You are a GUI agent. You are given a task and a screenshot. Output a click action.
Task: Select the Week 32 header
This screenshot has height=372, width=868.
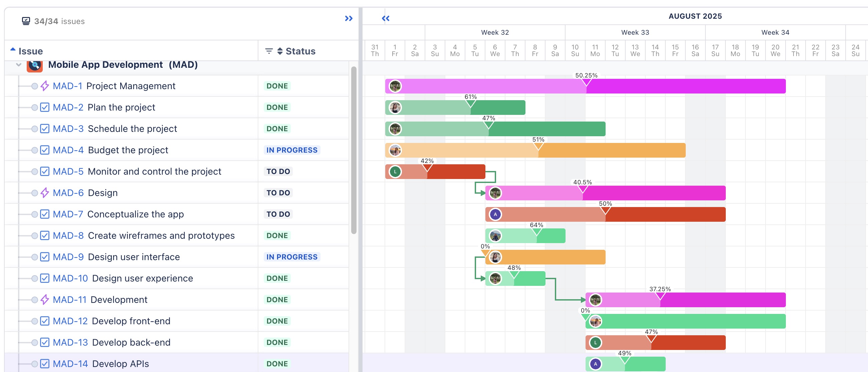pos(495,32)
